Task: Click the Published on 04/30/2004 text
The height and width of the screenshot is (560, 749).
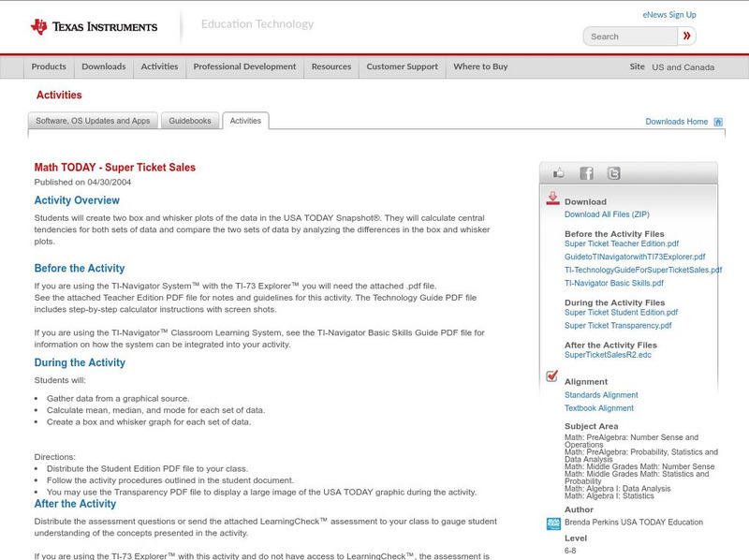Action: [82, 182]
